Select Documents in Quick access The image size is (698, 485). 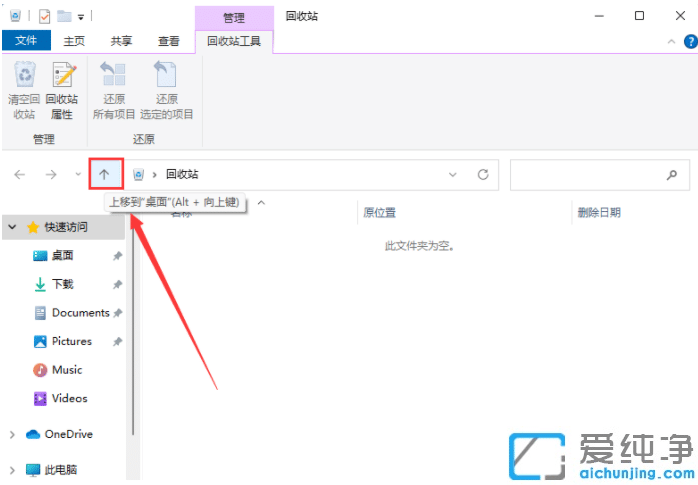80,313
